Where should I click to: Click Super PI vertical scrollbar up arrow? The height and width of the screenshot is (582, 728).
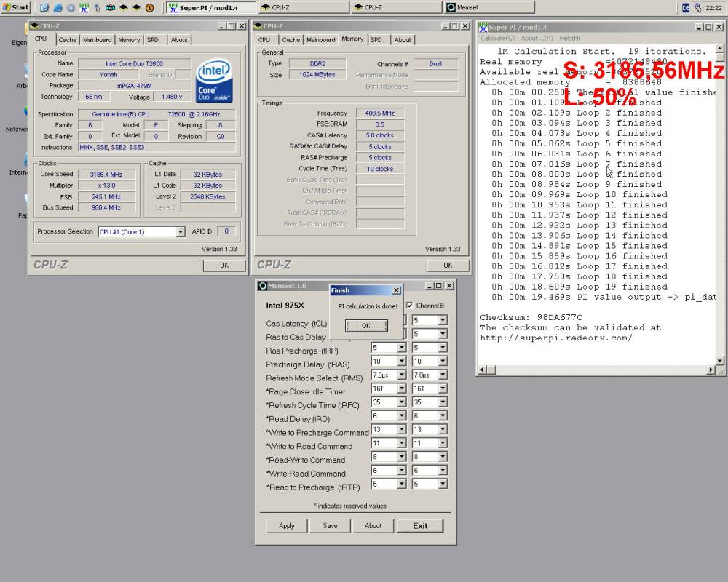click(720, 48)
